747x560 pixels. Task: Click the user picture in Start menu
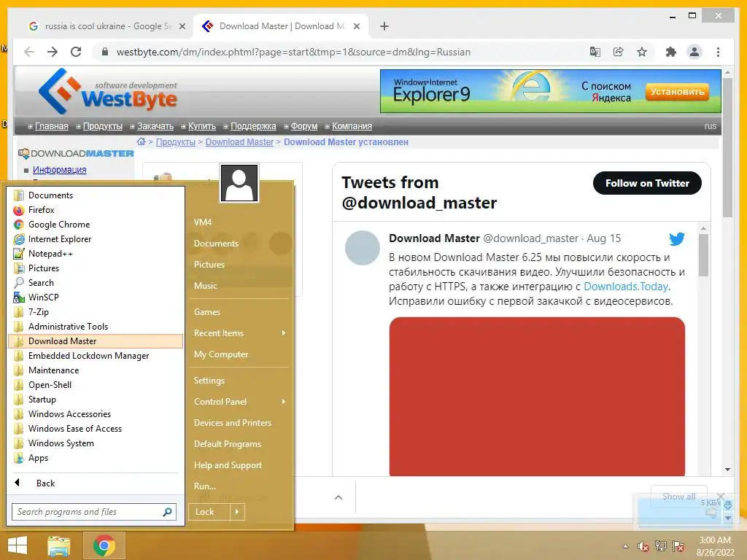click(239, 183)
